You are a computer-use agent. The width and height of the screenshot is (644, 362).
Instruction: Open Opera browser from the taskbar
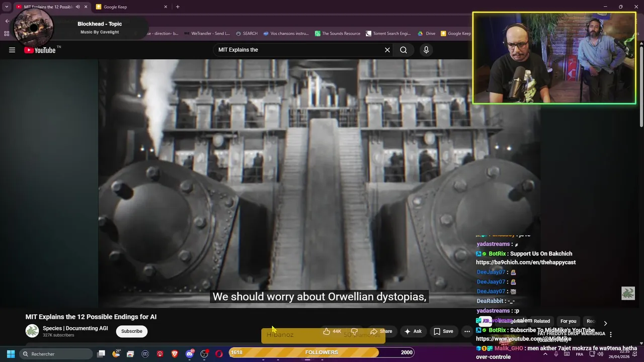pyautogui.click(x=219, y=354)
